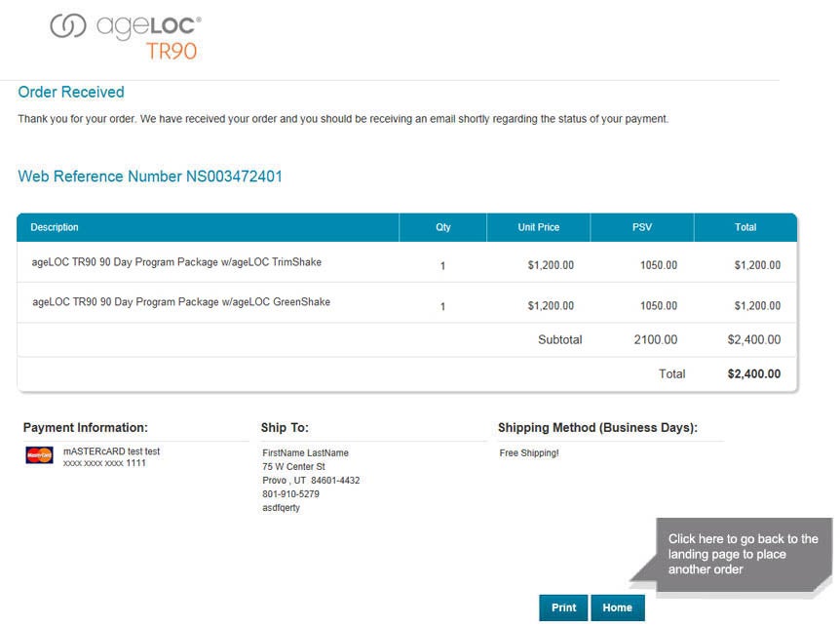Image resolution: width=840 pixels, height=625 pixels.
Task: Click the Web Reference Number NS003472401
Action: pos(150,176)
